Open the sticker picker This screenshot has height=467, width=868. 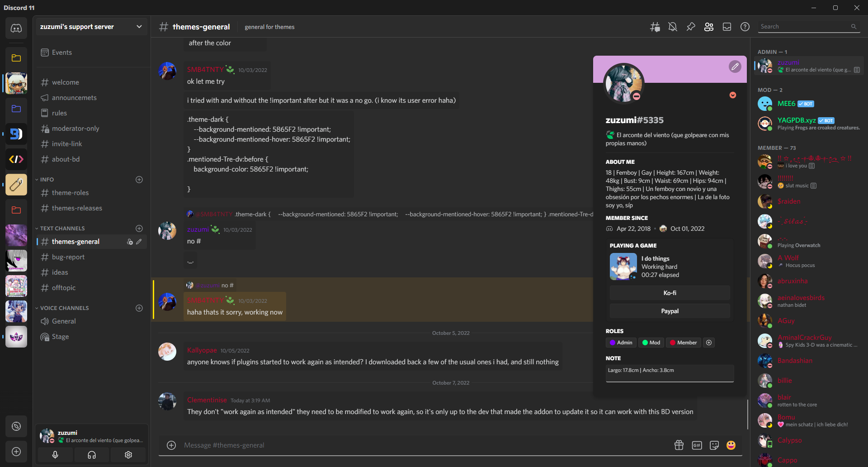coord(714,445)
